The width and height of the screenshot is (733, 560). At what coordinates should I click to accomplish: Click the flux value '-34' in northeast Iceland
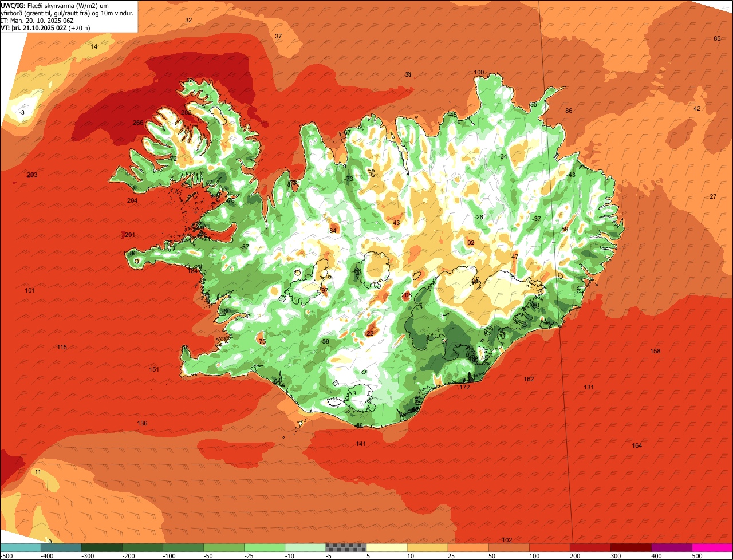(502, 156)
